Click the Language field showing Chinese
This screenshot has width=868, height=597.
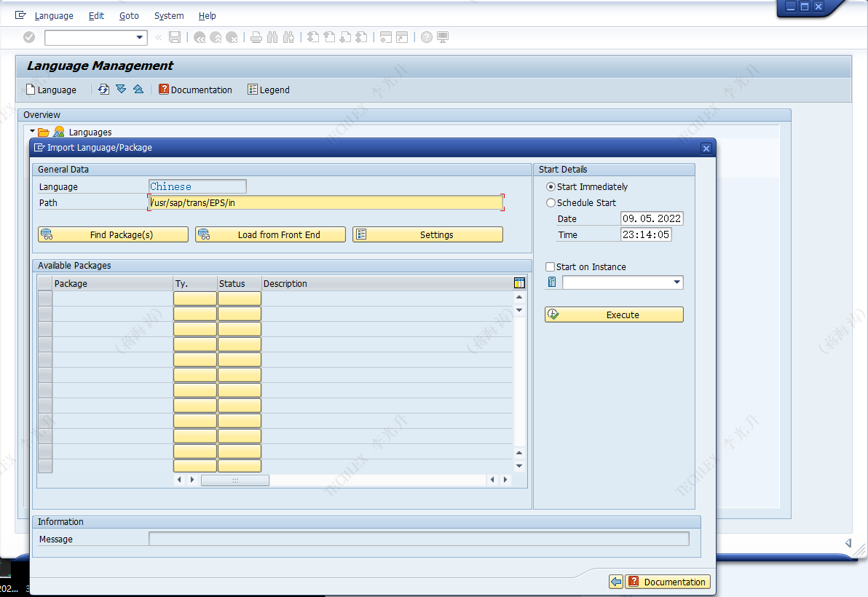point(197,186)
